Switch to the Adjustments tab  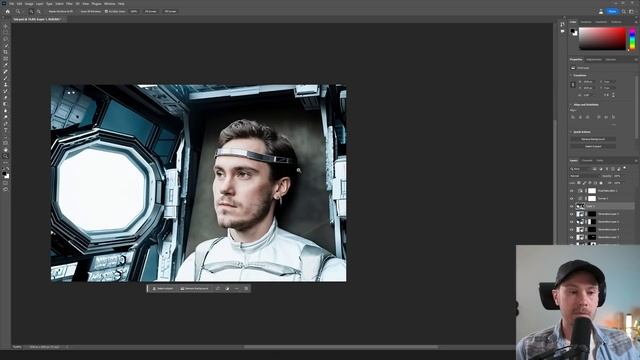coord(594,60)
